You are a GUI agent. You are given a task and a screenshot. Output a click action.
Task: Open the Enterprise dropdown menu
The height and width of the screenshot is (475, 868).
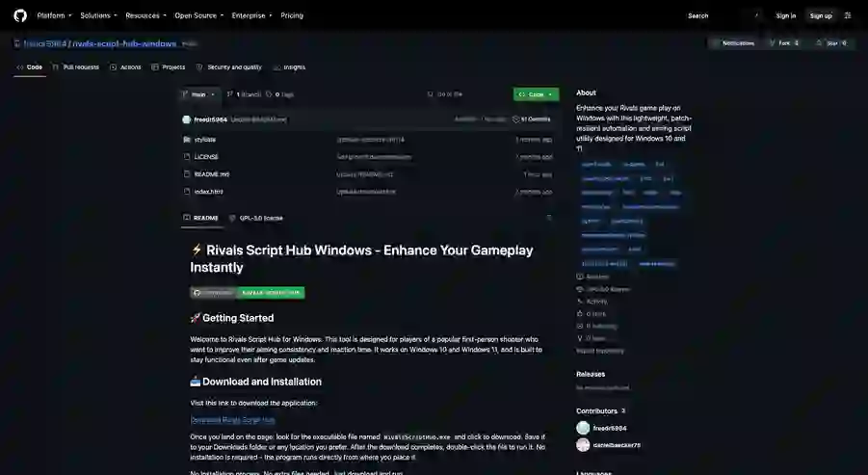point(251,15)
